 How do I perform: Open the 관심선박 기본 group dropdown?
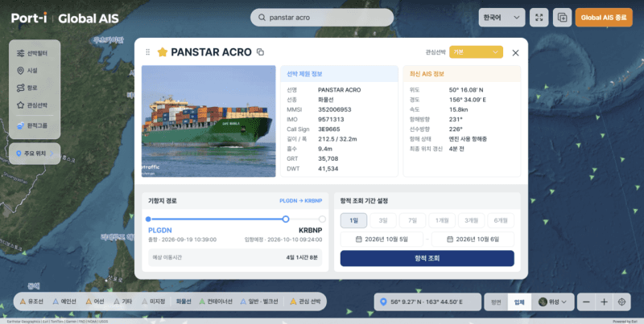pyautogui.click(x=476, y=52)
